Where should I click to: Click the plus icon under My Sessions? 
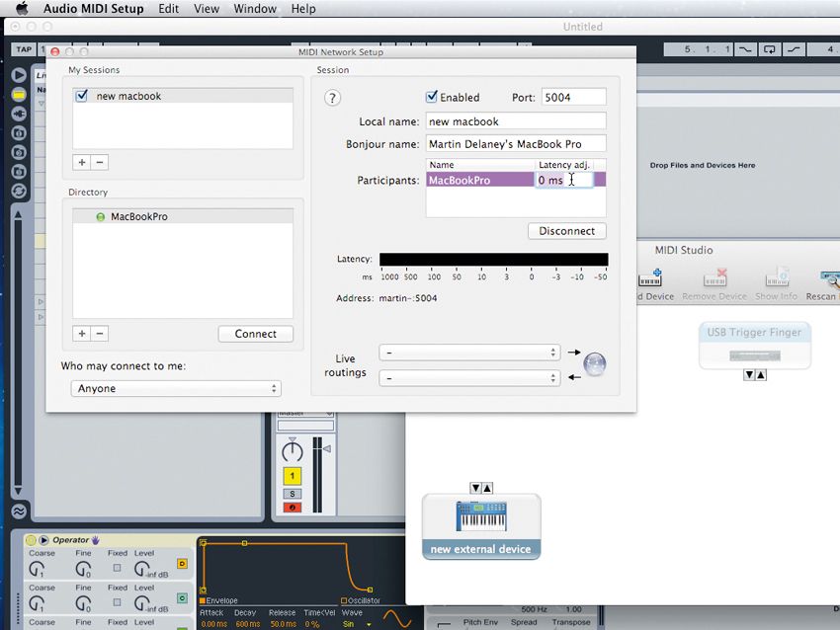click(82, 162)
